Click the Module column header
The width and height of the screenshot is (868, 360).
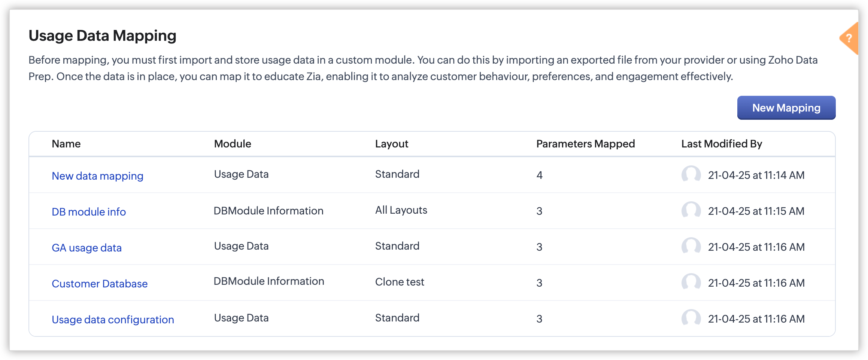233,144
